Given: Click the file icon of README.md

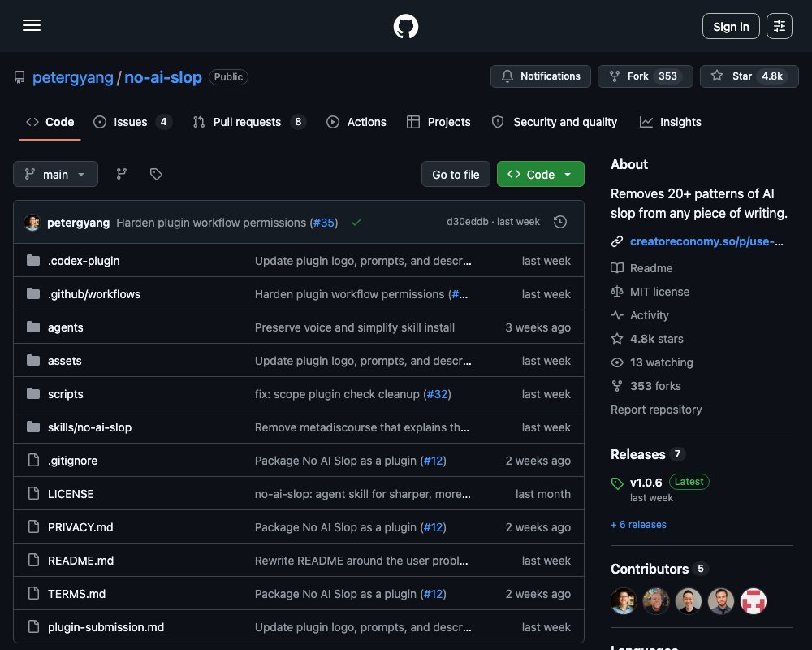Looking at the screenshot, I should click(x=33, y=561).
